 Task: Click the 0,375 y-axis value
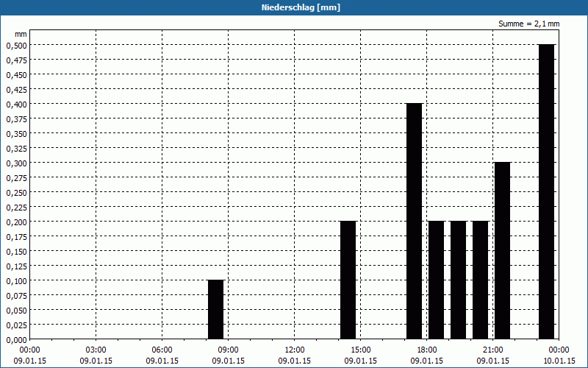pos(16,118)
